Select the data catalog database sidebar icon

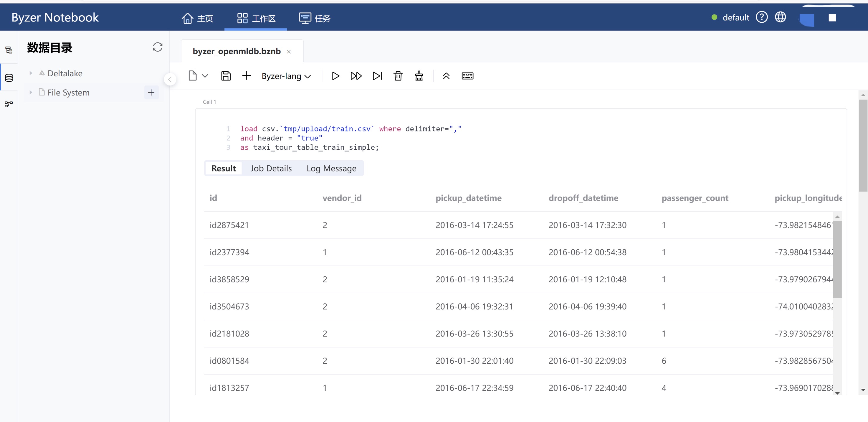tap(9, 78)
